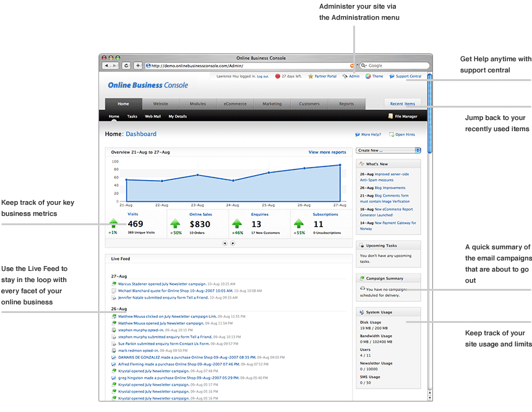Open Web Mail in the sub-navigation
Screen dimensions: 532x412
pyautogui.click(x=153, y=116)
